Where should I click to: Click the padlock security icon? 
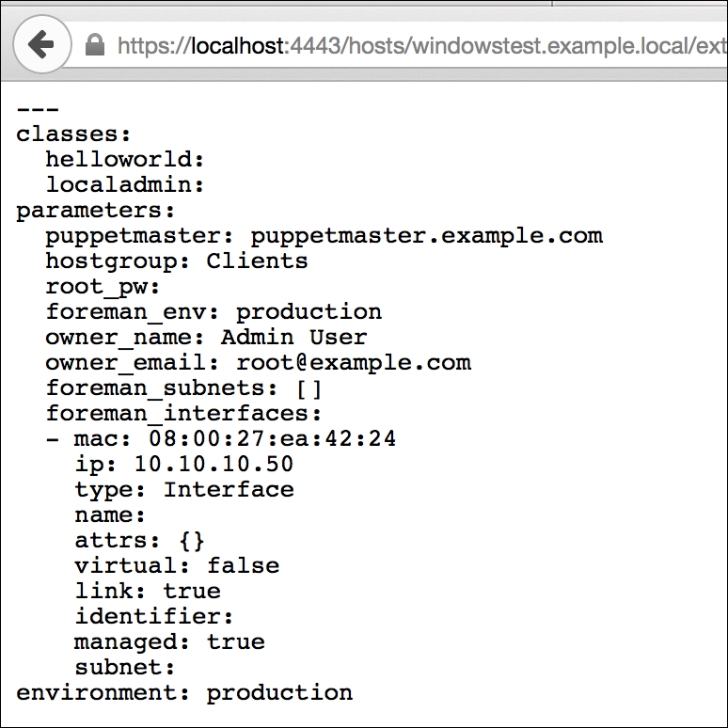pos(94,46)
